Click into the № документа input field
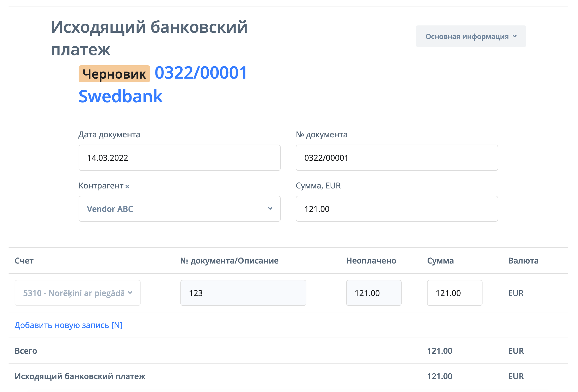The height and width of the screenshot is (392, 578). (397, 158)
